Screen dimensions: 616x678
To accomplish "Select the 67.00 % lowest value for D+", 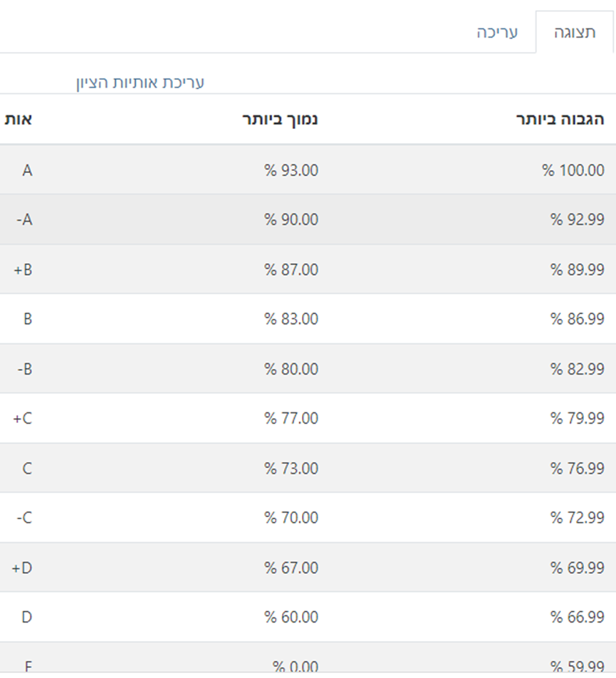I will click(291, 568).
